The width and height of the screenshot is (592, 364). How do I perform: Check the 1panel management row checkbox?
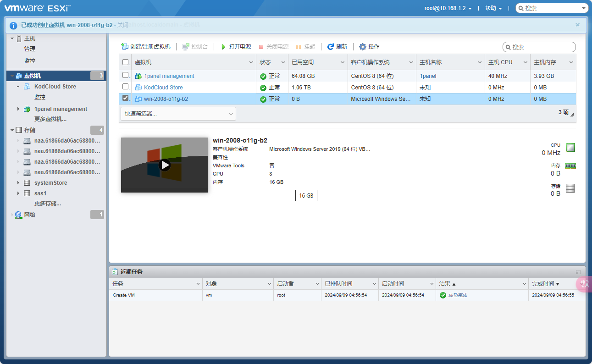point(126,75)
